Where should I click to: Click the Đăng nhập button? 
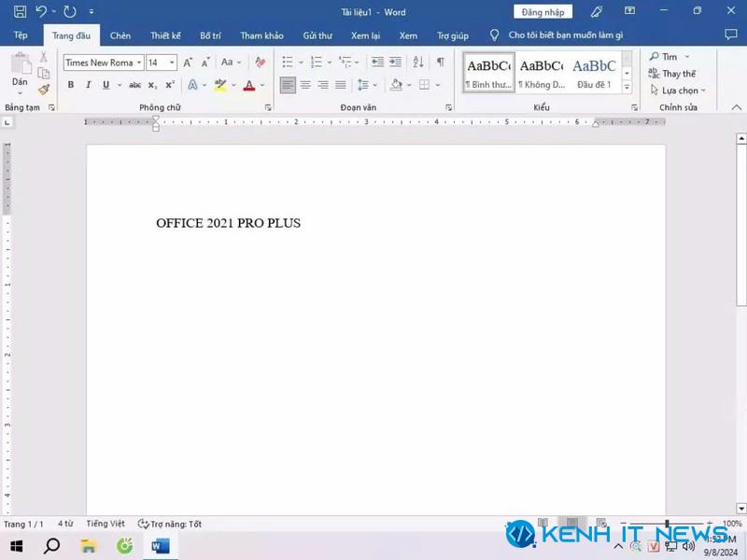tap(543, 12)
